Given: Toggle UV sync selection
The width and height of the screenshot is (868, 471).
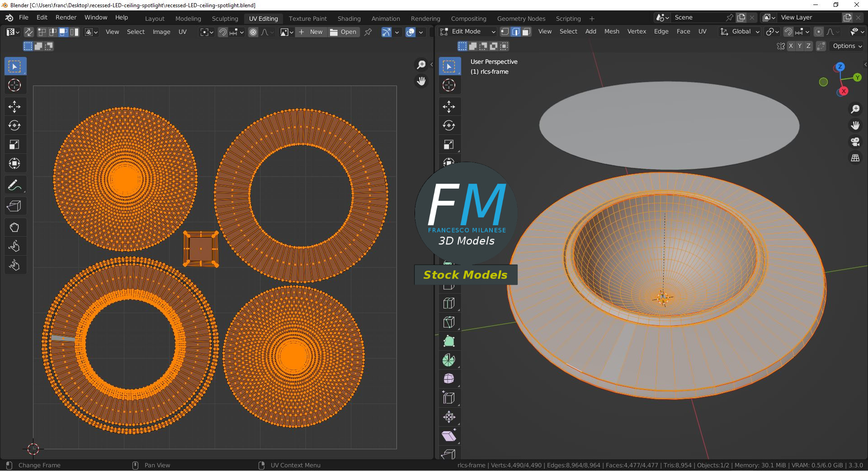Looking at the screenshot, I should coord(28,32).
